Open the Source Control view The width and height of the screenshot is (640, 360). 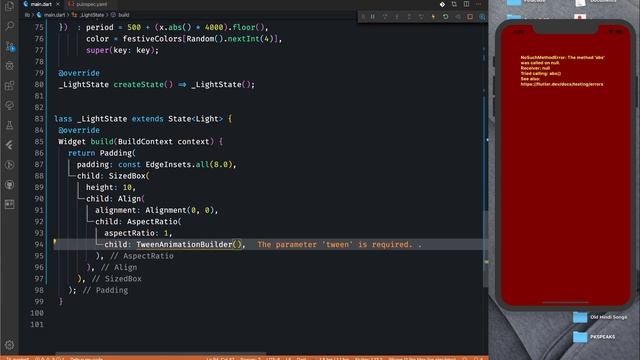click(9, 46)
